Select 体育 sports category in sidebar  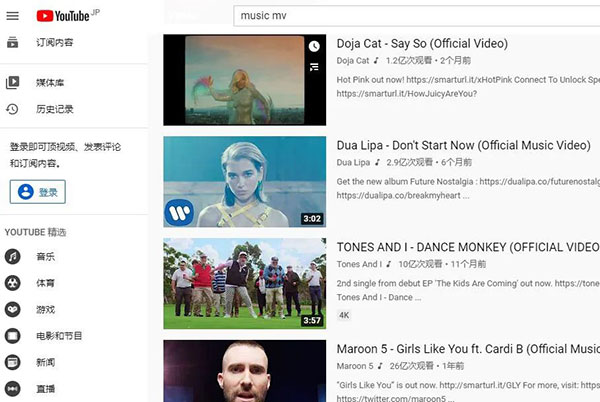[45, 283]
